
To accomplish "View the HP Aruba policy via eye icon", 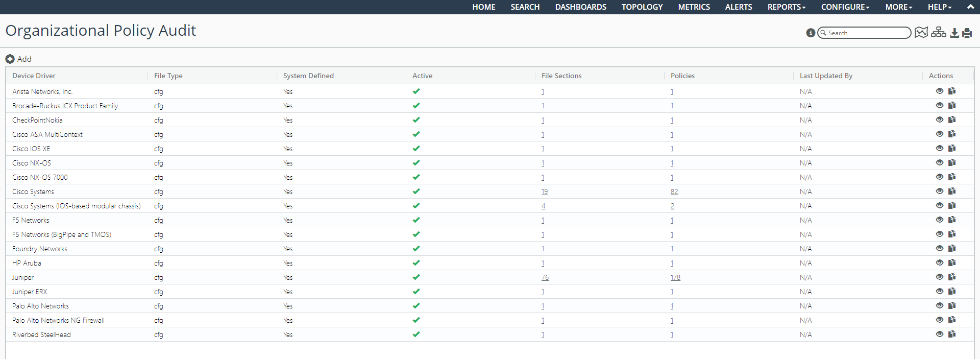I will pos(939,263).
